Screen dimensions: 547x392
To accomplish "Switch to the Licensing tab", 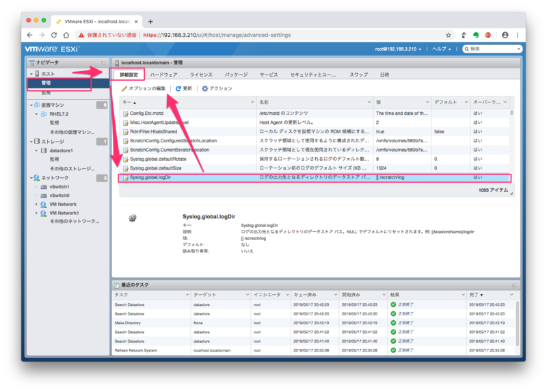I will point(201,75).
